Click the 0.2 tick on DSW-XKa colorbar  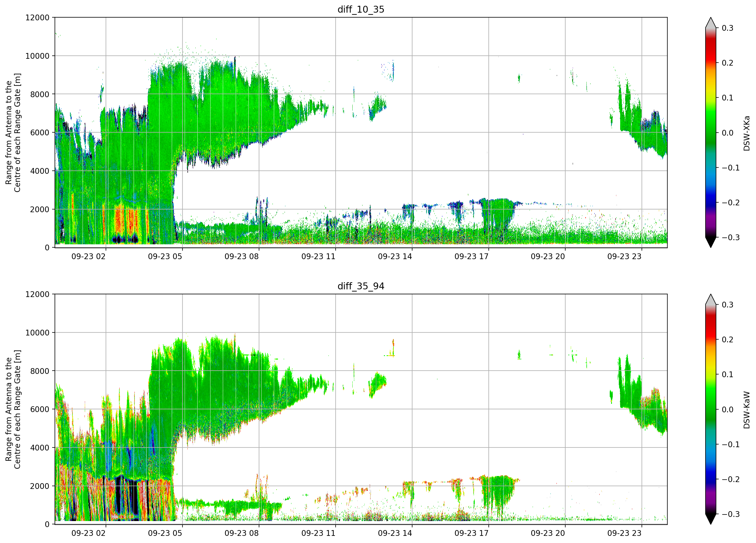click(728, 63)
